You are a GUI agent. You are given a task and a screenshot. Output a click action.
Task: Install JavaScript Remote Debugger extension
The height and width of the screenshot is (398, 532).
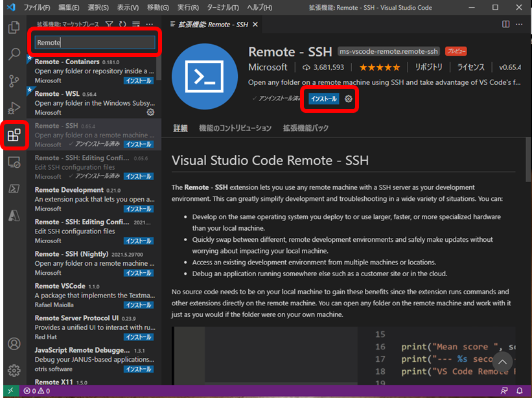[139, 369]
